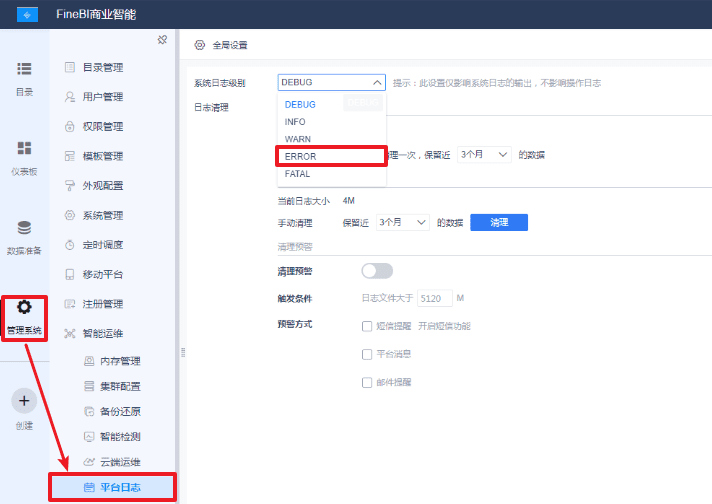712x504 pixels.
Task: Toggle the 清理预警 switch
Action: tap(377, 271)
